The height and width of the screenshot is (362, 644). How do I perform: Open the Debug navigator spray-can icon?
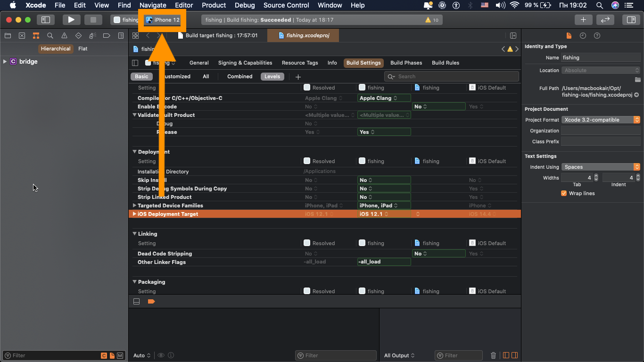(92, 35)
